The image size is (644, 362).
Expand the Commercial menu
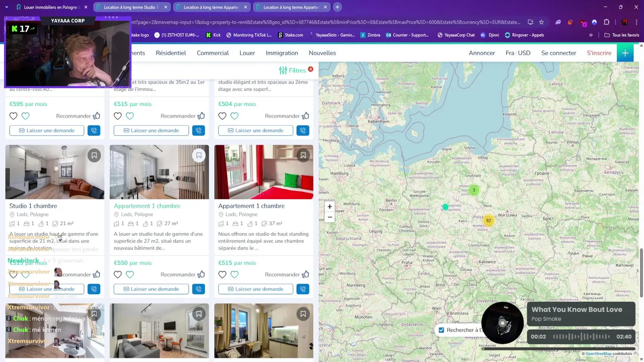[x=212, y=53]
